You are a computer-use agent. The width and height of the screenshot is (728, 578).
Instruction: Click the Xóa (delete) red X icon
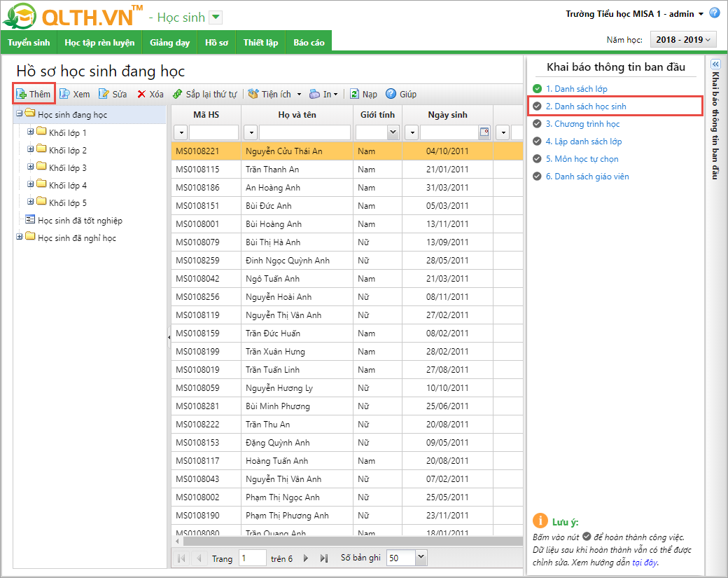[x=141, y=94]
